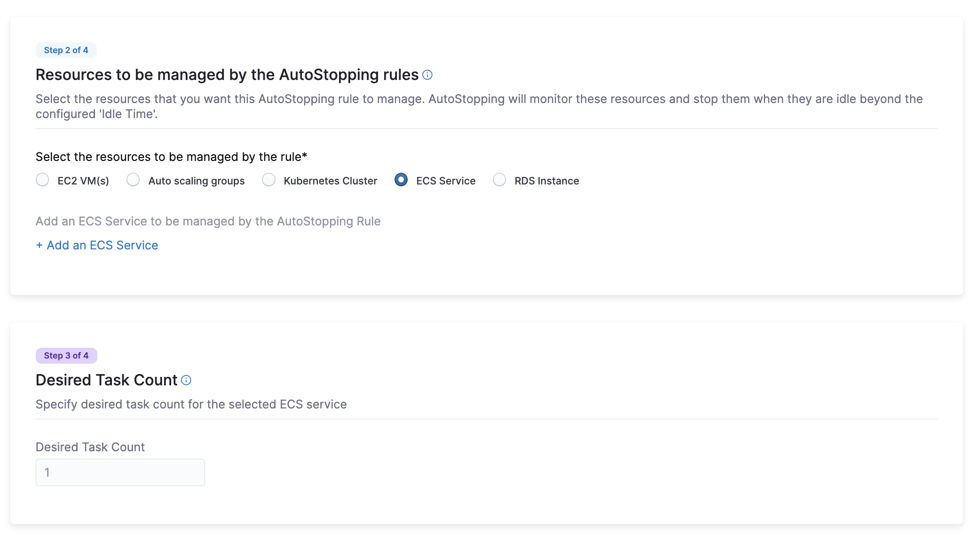Click 'Desired Task Count' label above the input
980x543 pixels.
tap(90, 447)
